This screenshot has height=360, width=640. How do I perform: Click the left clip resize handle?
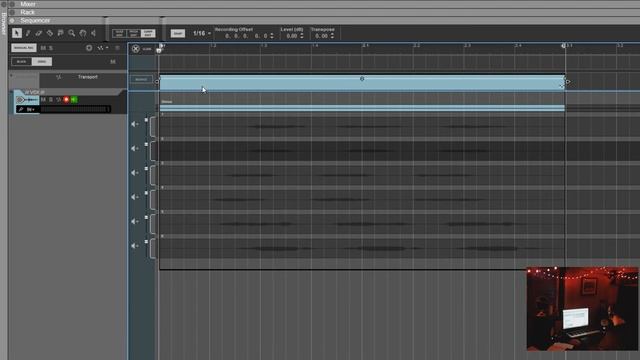pyautogui.click(x=157, y=82)
